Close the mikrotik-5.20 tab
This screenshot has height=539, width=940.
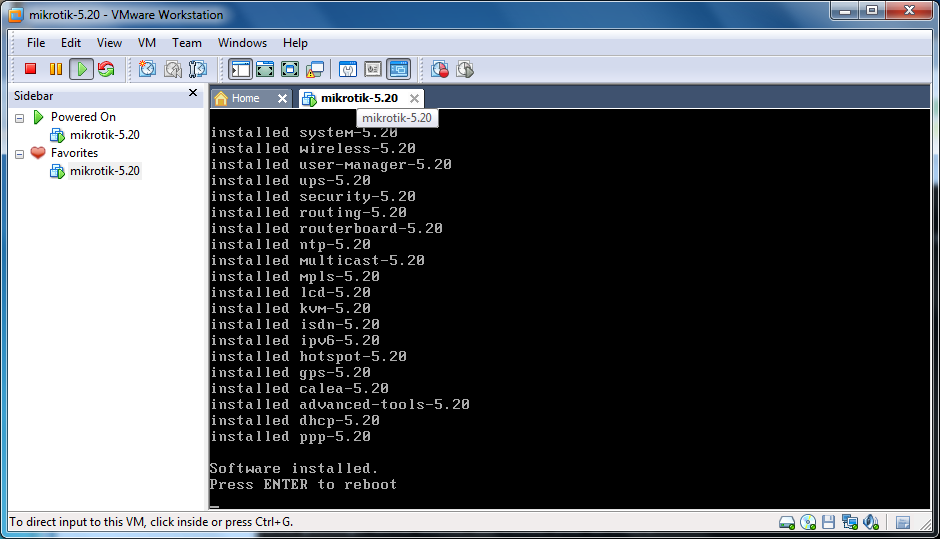pos(414,98)
